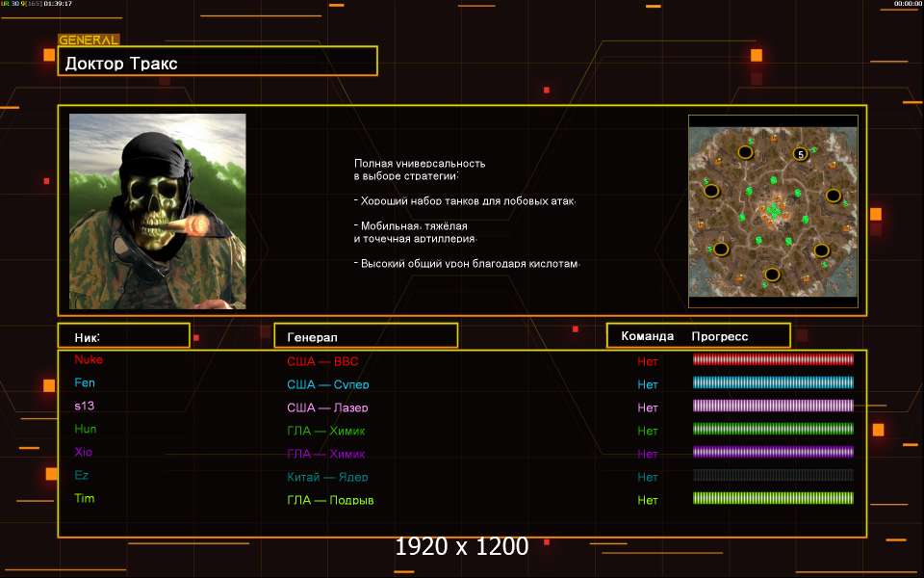Select player s13 in list
Screen dimensions: 924x578
tap(85, 406)
